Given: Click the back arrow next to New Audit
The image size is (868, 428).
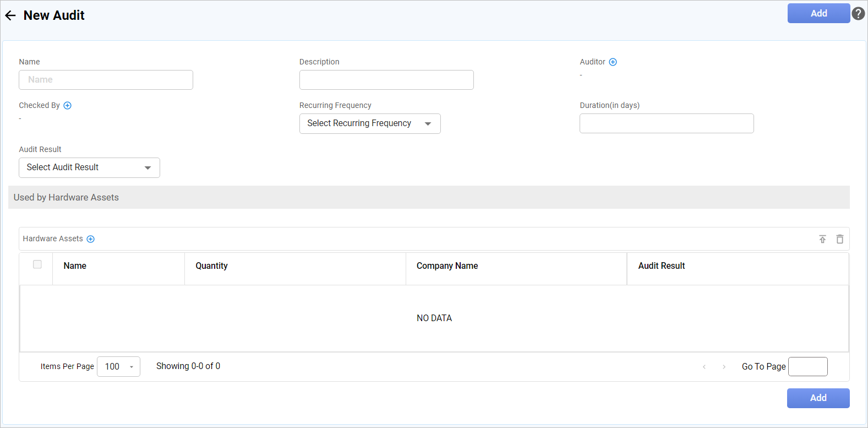Looking at the screenshot, I should tap(10, 15).
